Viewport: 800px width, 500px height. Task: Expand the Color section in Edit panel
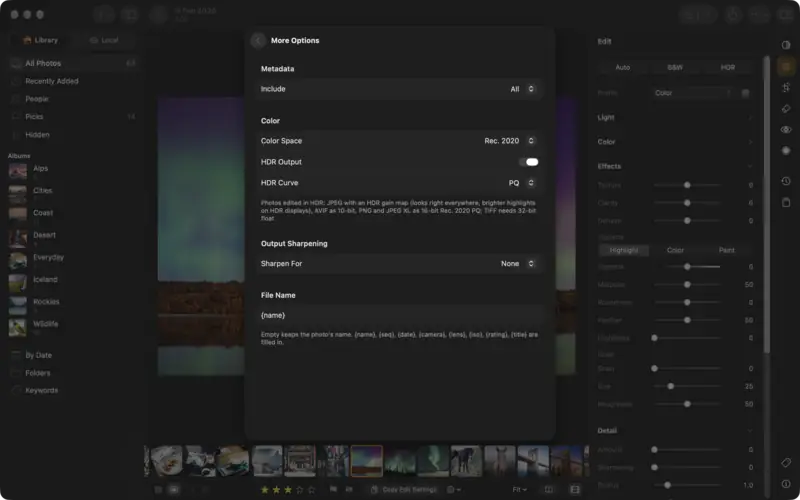tap(676, 142)
